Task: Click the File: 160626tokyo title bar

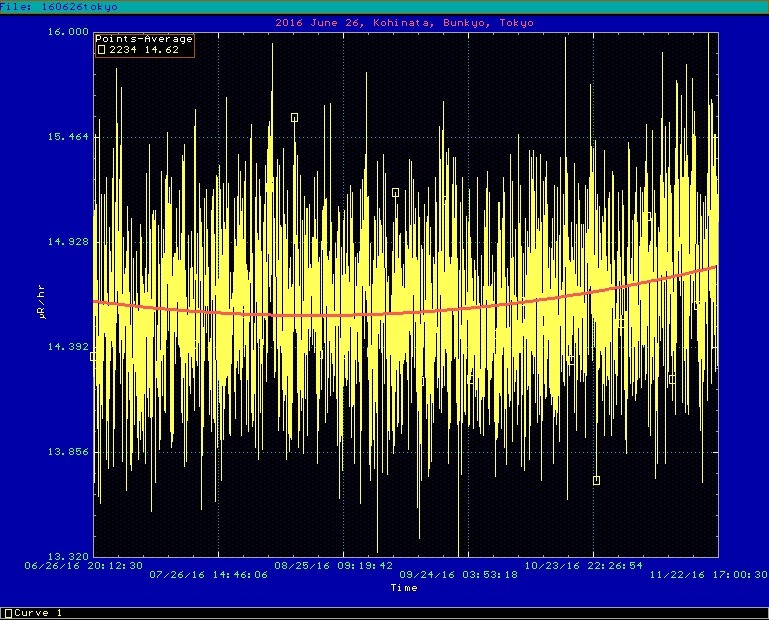Action: (59, 6)
